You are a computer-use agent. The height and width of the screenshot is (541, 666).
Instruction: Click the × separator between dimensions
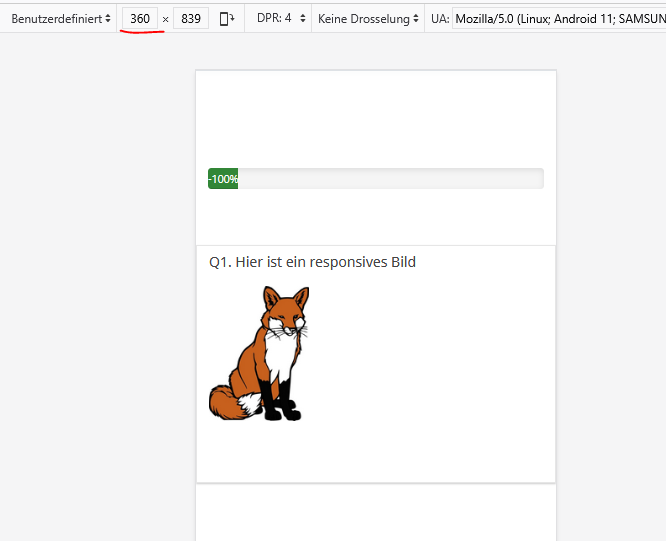point(165,19)
